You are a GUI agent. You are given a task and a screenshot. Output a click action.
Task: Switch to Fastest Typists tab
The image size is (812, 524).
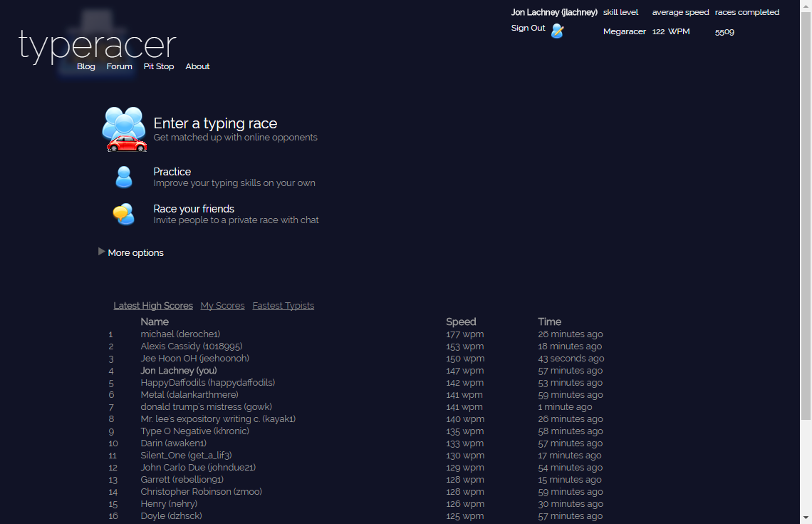point(283,306)
